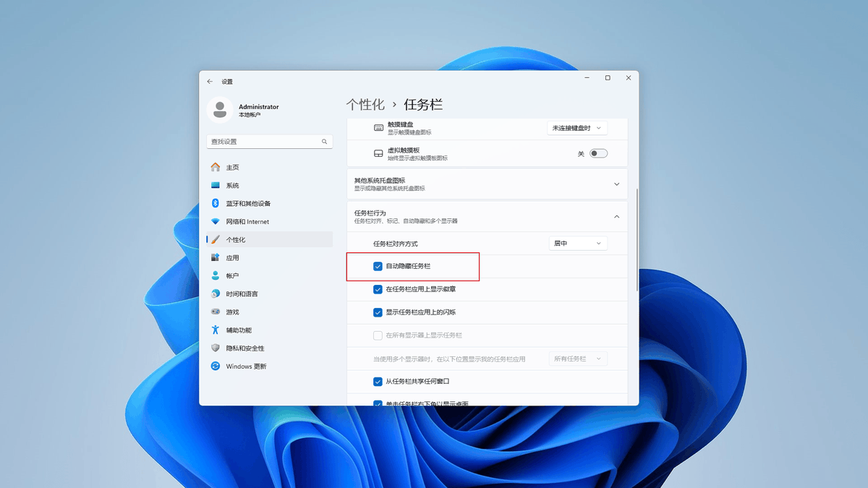Open 辅助功能 settings
Screen dimensions: 868x488
269,330
